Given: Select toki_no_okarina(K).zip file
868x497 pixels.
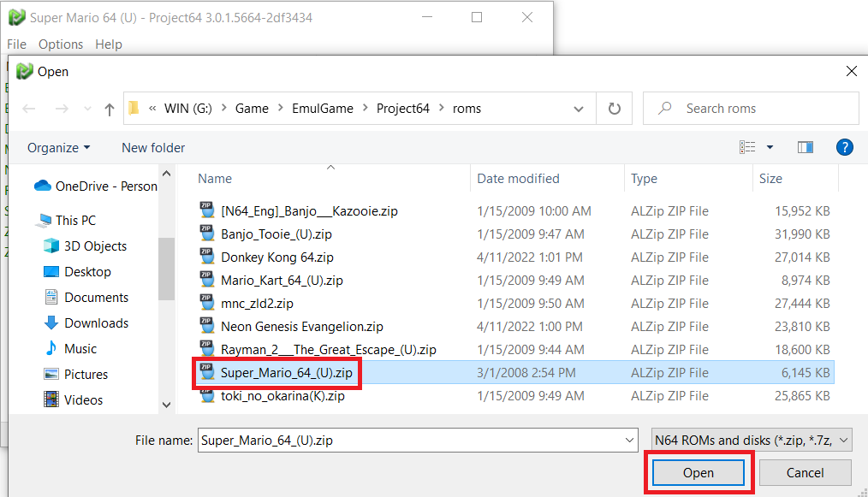Looking at the screenshot, I should click(x=282, y=396).
